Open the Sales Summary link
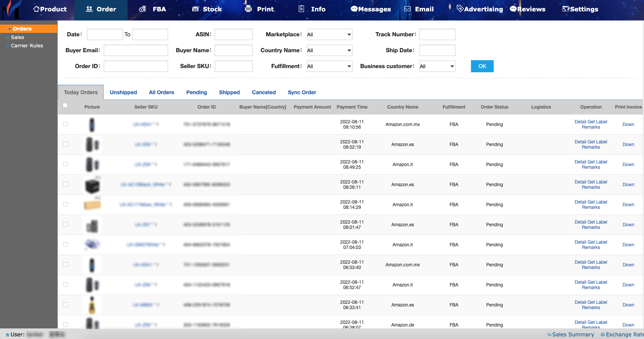 [573, 334]
